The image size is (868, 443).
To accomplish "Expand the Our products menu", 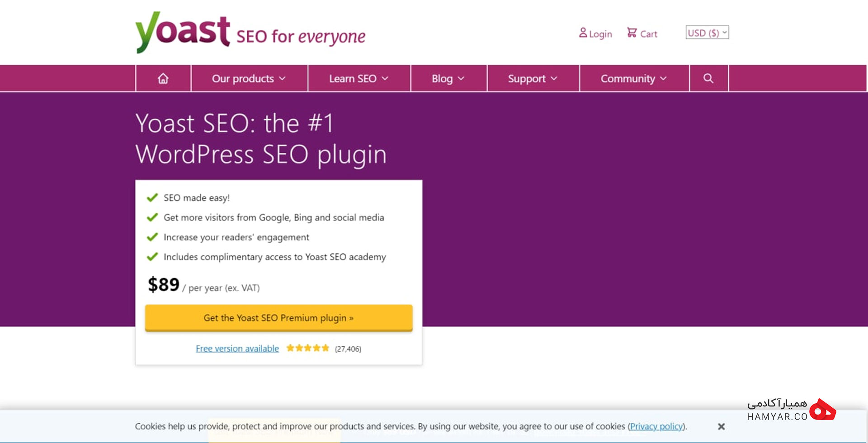I will coord(249,79).
